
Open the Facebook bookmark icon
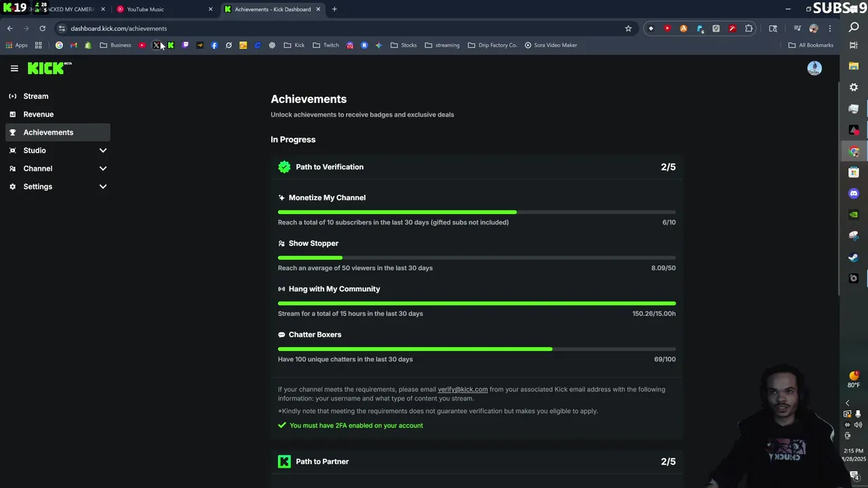point(214,45)
